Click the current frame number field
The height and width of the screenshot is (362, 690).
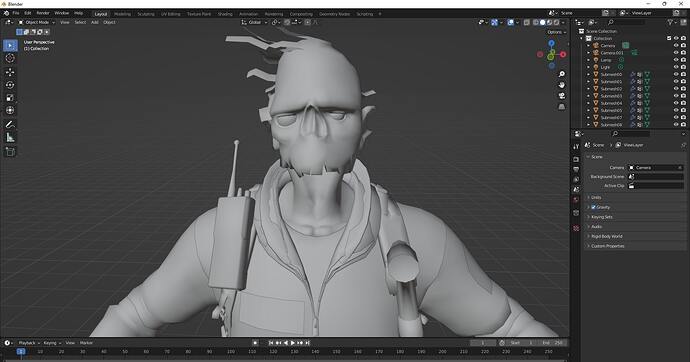click(483, 343)
